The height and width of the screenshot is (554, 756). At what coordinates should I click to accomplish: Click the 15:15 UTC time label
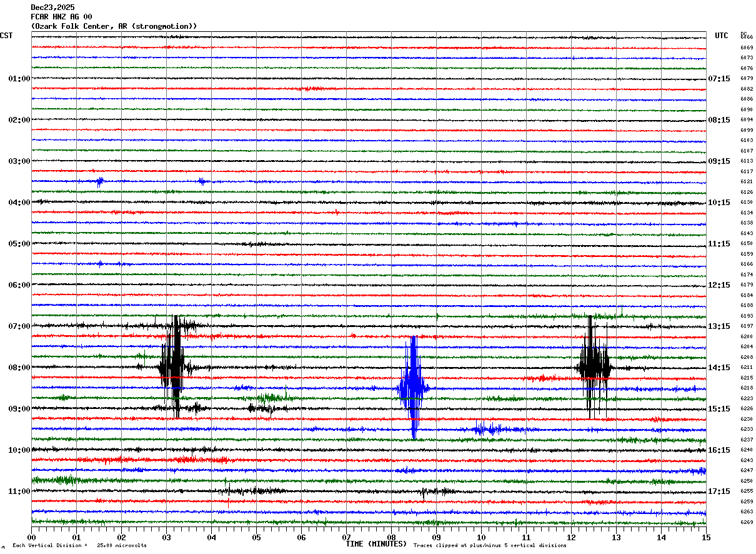(x=719, y=409)
